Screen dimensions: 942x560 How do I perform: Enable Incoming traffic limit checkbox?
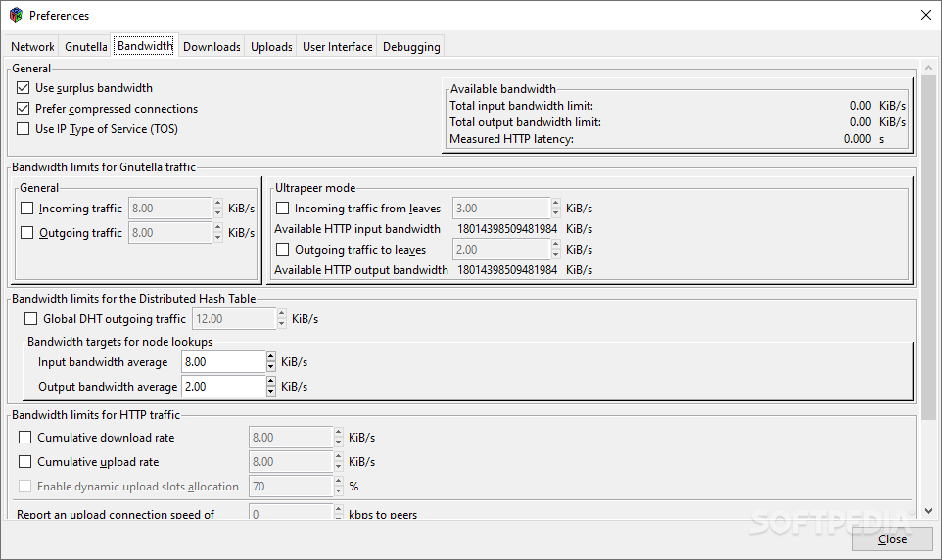[x=27, y=208]
